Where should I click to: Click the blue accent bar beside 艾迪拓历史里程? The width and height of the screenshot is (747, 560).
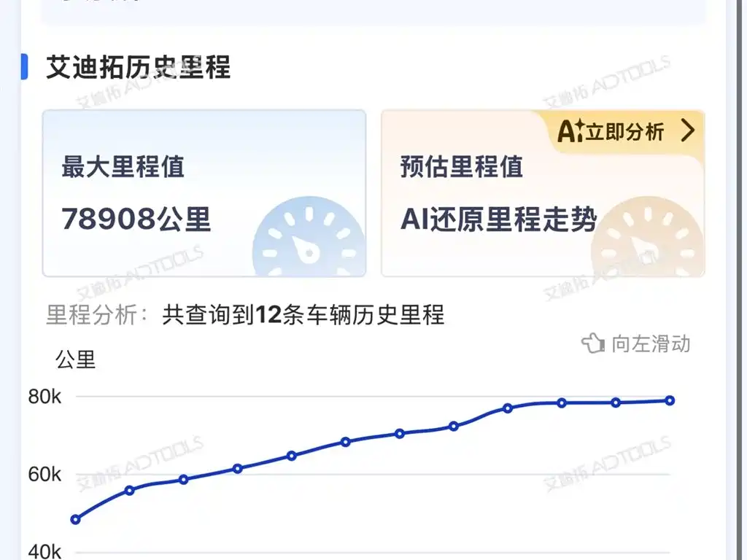[x=24, y=66]
